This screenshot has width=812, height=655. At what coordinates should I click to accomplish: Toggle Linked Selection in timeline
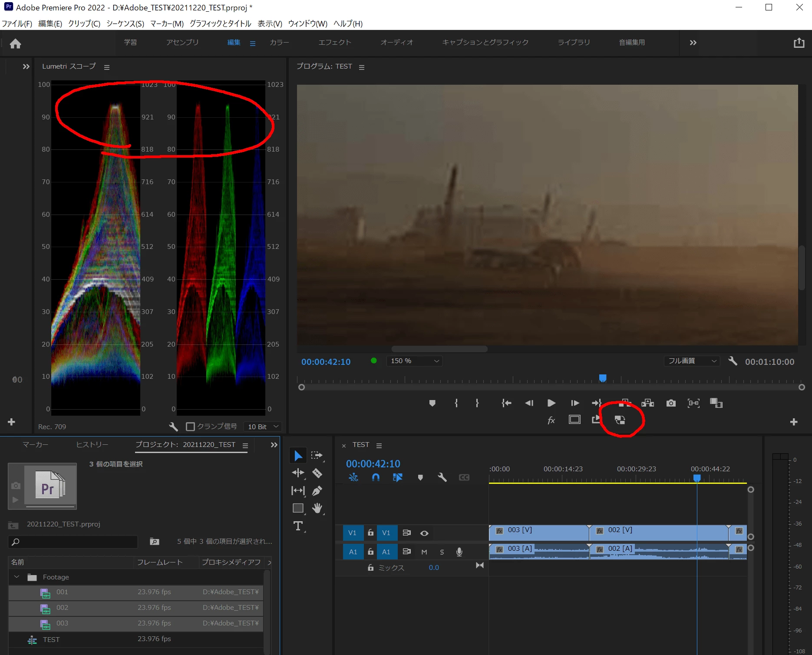397,477
